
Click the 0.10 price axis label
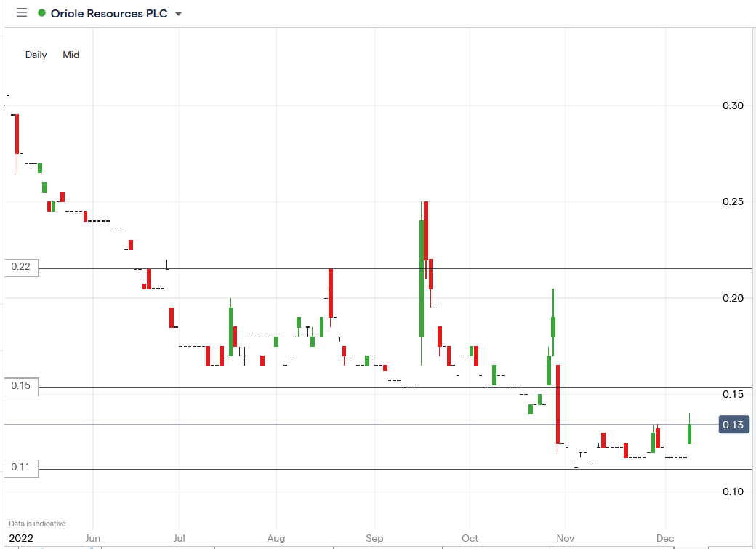tap(733, 492)
